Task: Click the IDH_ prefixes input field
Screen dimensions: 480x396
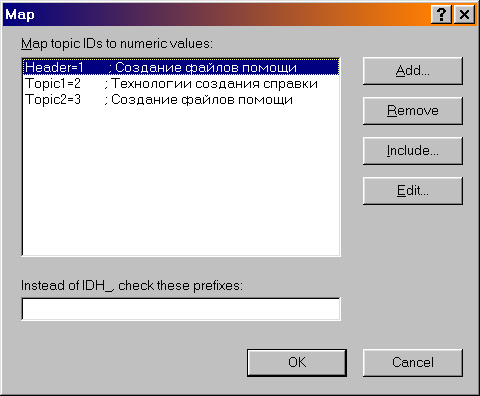Action: 181,309
